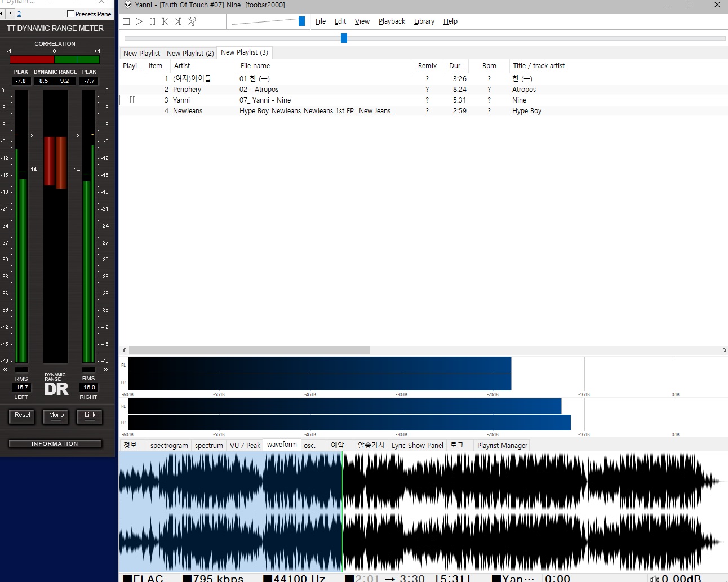Click FLAC codec status bar entry
728x582 pixels.
[143, 578]
